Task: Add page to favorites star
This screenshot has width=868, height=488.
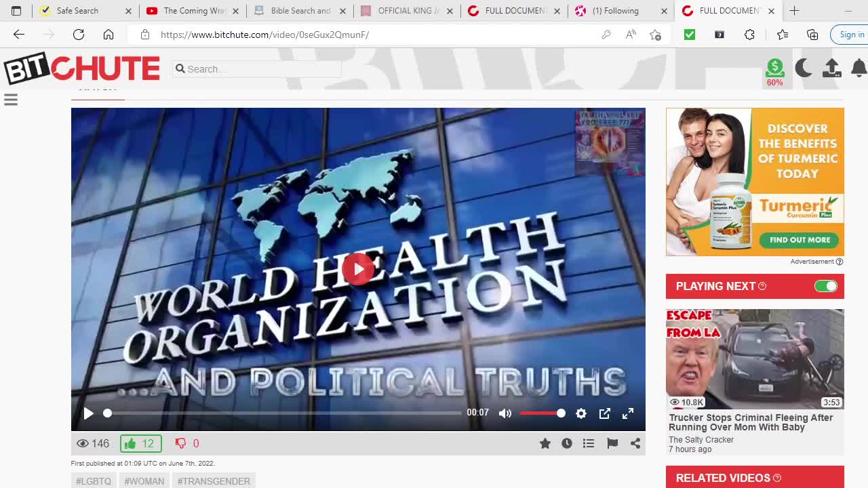Action: pos(655,35)
